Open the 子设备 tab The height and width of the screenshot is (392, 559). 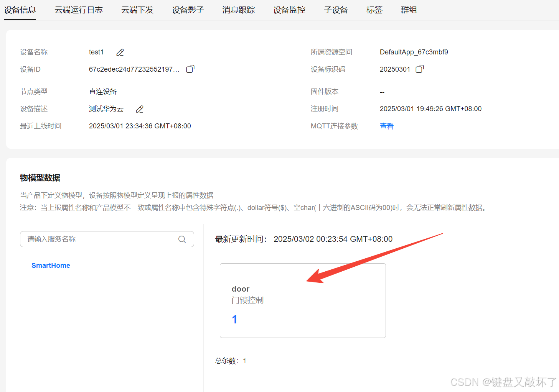coord(335,10)
